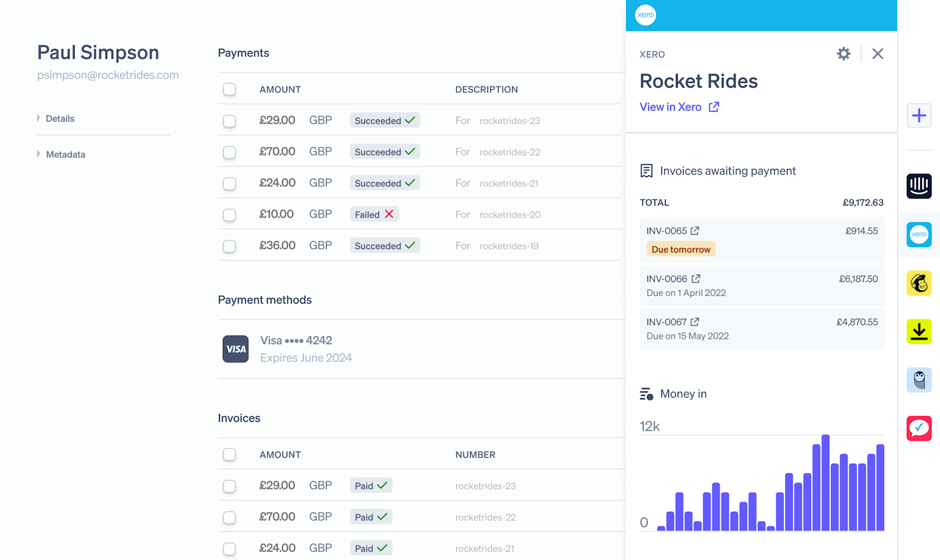940x560 pixels.
Task: Open the owl app icon in sidebar
Action: coord(919,380)
